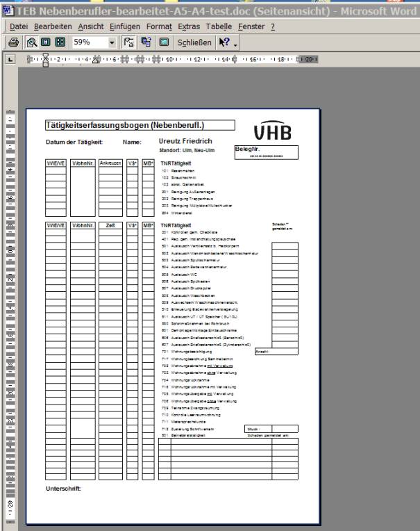Screen dimensions: 420x531
Task: Click the tab-stop type selector L box
Action: tap(10, 60)
